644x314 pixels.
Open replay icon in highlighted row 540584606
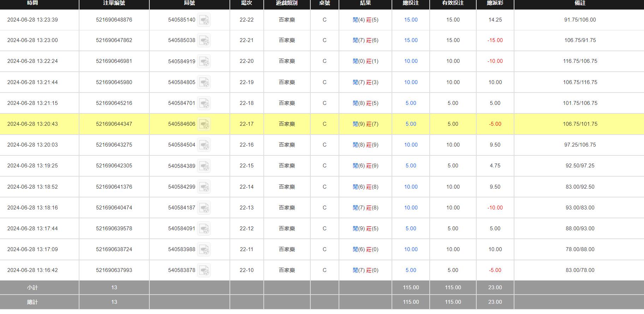[204, 124]
